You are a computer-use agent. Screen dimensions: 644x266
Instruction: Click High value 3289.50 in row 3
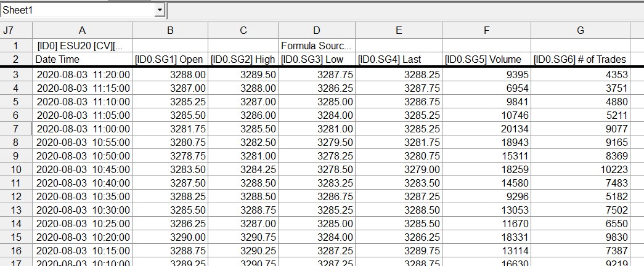pyautogui.click(x=243, y=75)
